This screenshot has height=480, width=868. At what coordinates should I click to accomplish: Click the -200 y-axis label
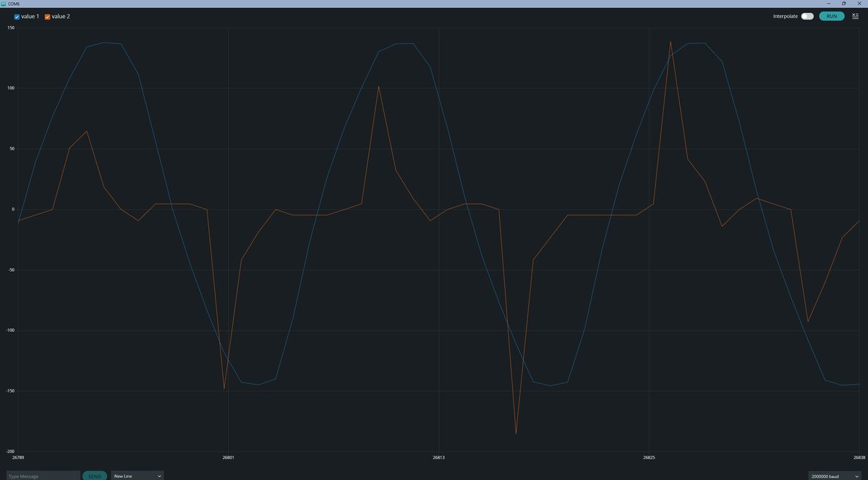click(x=10, y=451)
